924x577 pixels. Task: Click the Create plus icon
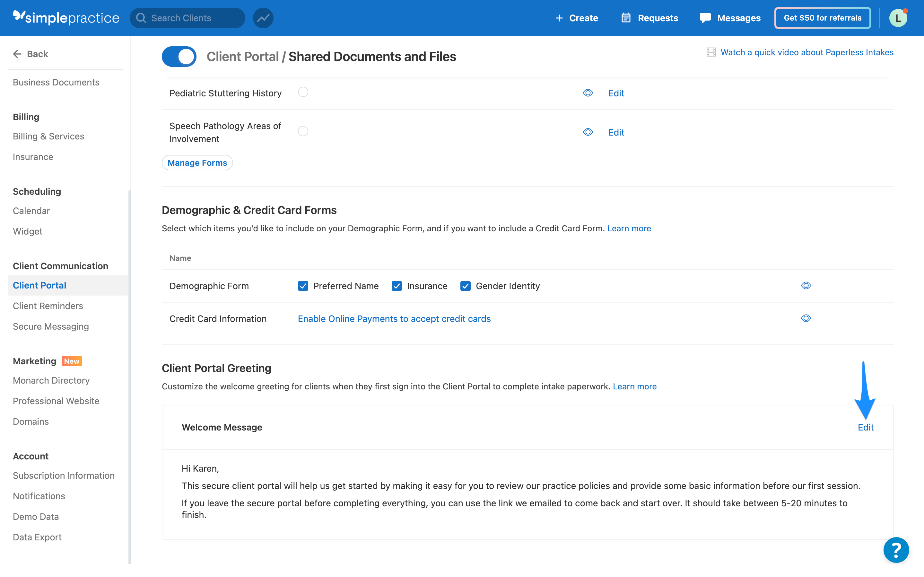pos(559,18)
